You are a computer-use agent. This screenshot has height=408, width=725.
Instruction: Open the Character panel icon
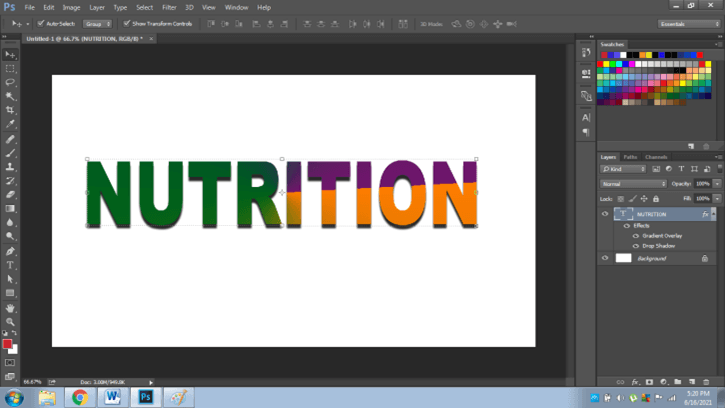[586, 118]
